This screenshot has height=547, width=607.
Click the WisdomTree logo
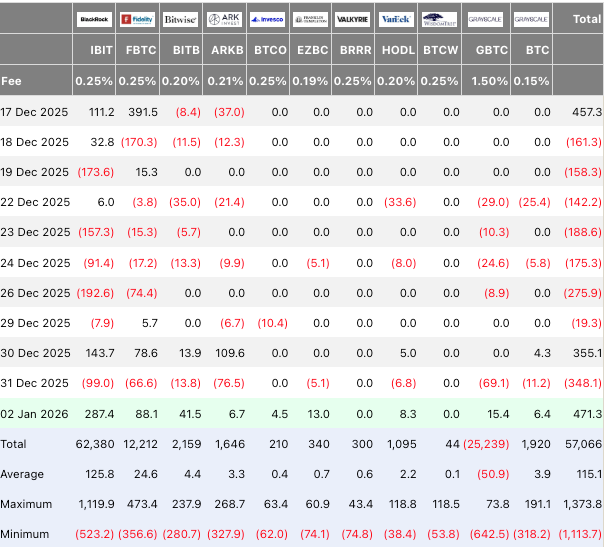coord(440,19)
